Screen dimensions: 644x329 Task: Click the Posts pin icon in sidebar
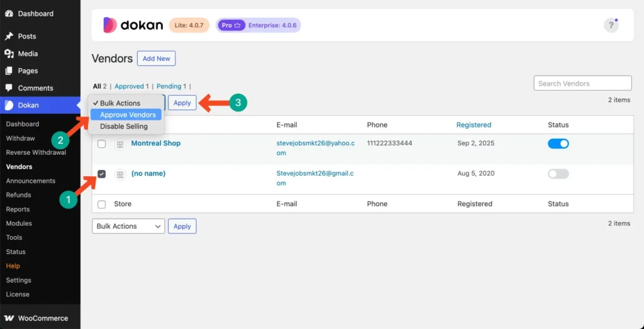click(9, 36)
